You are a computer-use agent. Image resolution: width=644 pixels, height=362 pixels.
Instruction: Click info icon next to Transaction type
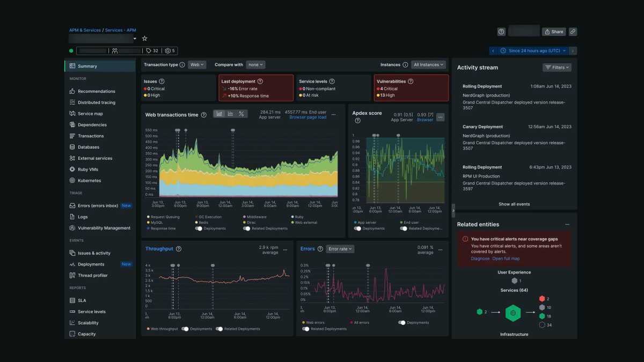tap(182, 65)
